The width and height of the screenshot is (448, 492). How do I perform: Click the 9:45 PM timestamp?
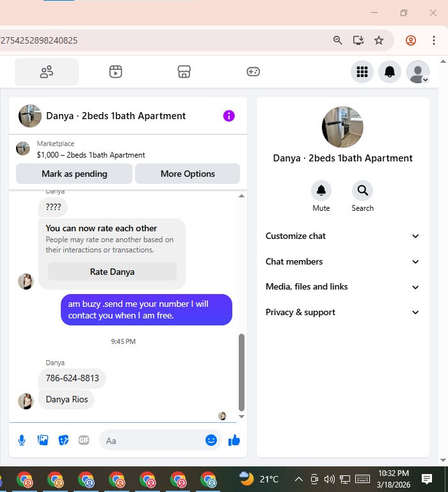click(x=124, y=341)
